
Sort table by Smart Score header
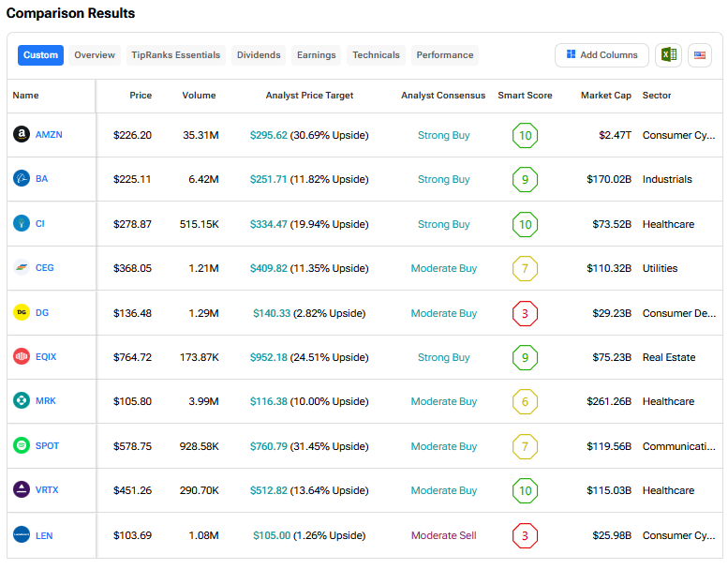coord(525,96)
